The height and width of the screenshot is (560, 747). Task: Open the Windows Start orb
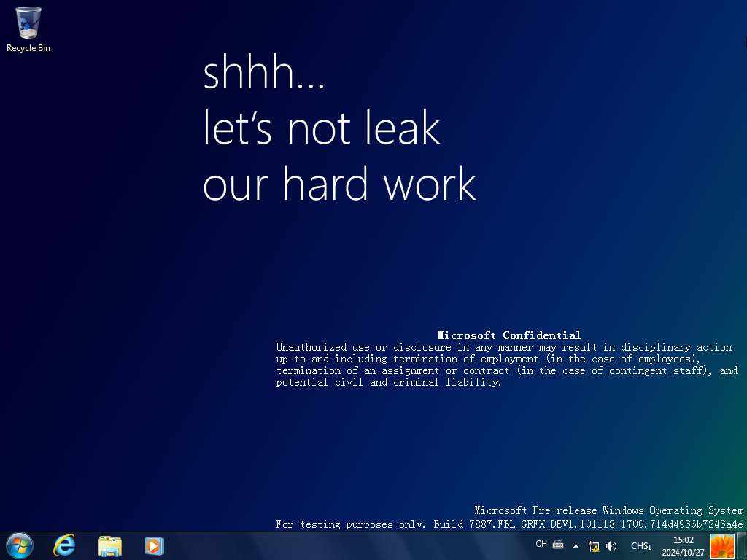(20, 545)
